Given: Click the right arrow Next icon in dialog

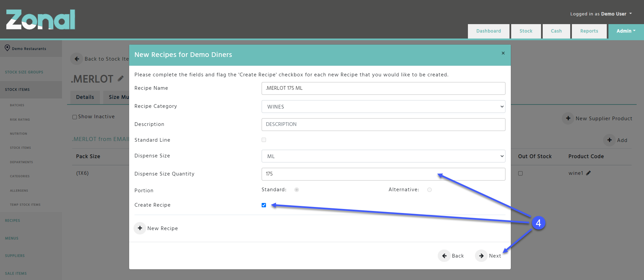Looking at the screenshot, I should (481, 256).
